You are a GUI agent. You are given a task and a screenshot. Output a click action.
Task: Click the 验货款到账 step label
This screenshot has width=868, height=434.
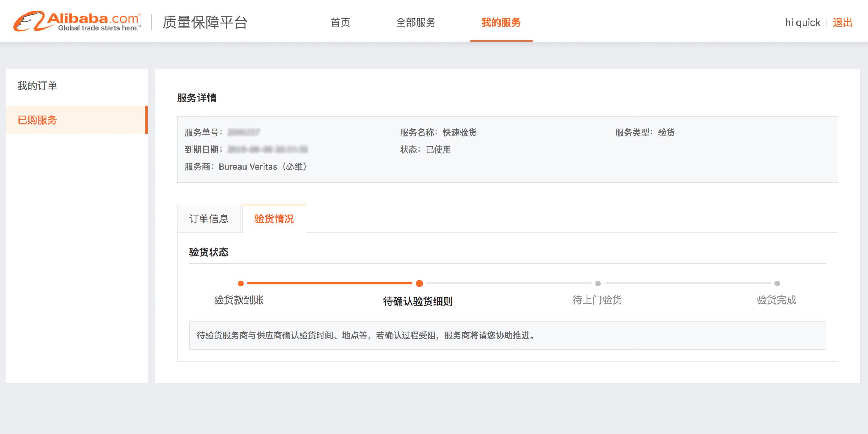(x=239, y=300)
